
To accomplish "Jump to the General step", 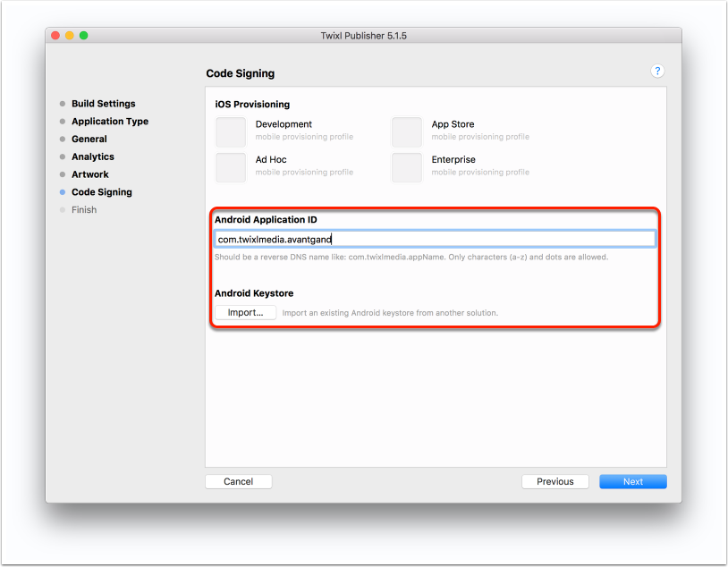I will coord(89,139).
